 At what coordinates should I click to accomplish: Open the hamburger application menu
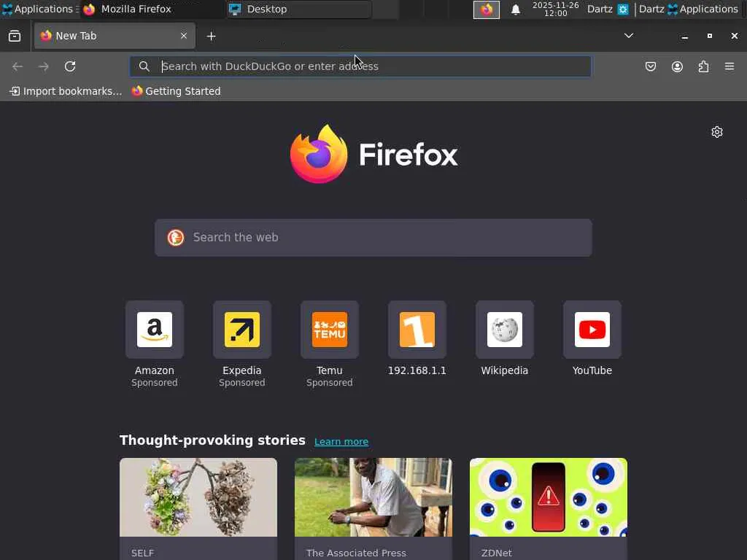click(x=729, y=66)
